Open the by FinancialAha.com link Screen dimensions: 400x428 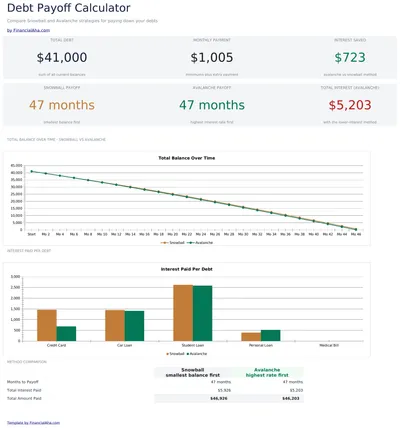coord(28,30)
